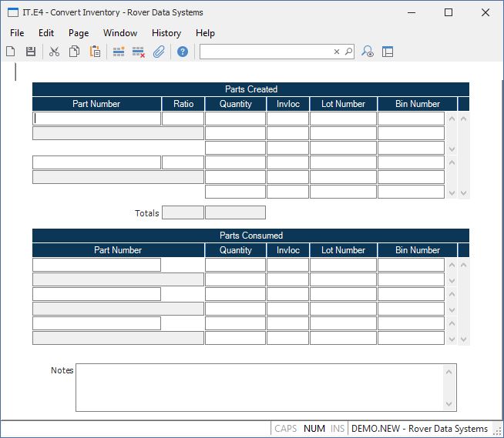Open the History menu
The image size is (504, 438).
pyautogui.click(x=166, y=33)
